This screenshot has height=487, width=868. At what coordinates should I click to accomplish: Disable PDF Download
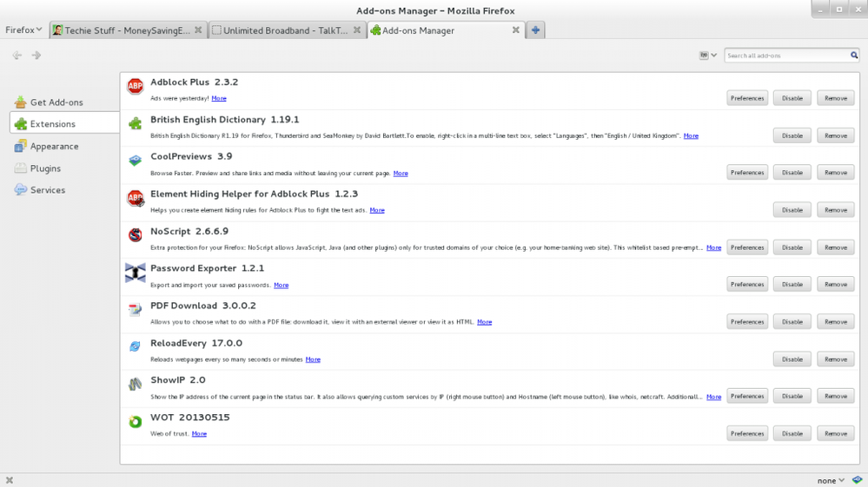[x=792, y=322]
